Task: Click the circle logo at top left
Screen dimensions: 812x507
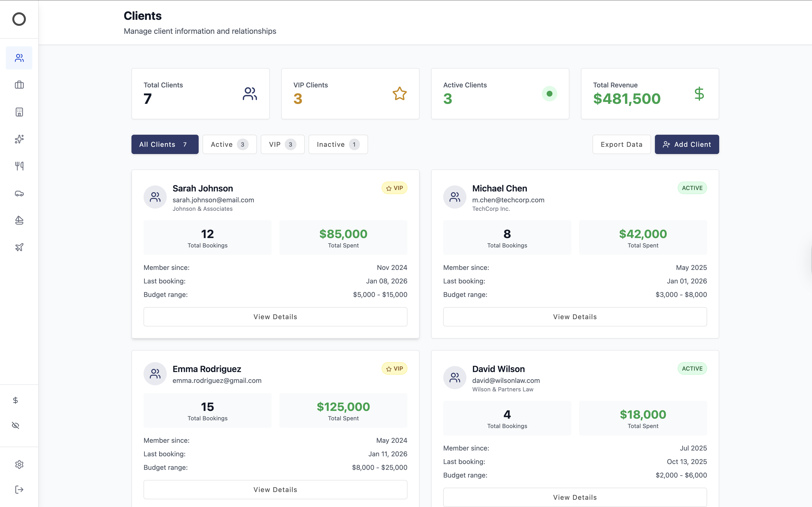Action: tap(19, 19)
